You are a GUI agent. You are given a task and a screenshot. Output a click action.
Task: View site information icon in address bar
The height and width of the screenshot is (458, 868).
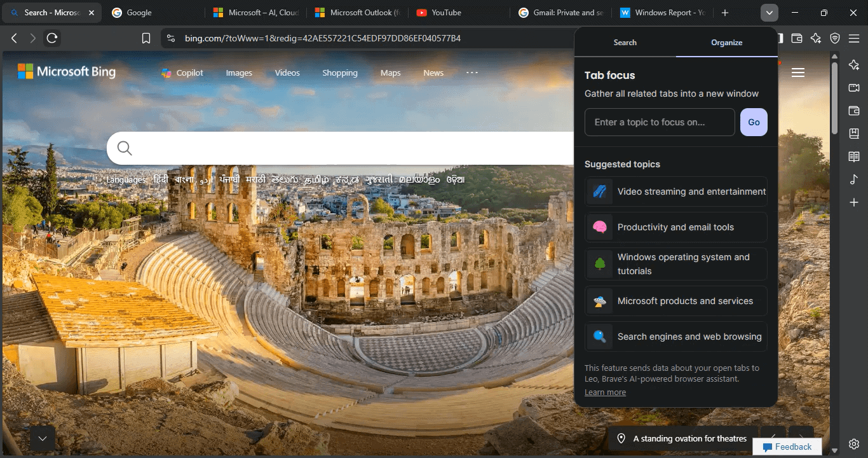170,38
